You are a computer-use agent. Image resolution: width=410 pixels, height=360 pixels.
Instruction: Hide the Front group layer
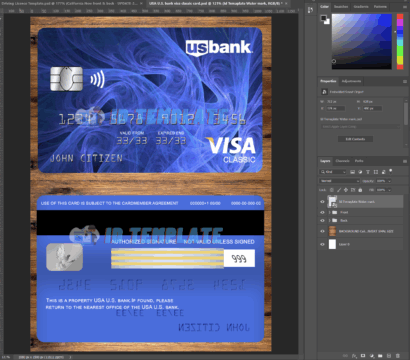tap(322, 212)
